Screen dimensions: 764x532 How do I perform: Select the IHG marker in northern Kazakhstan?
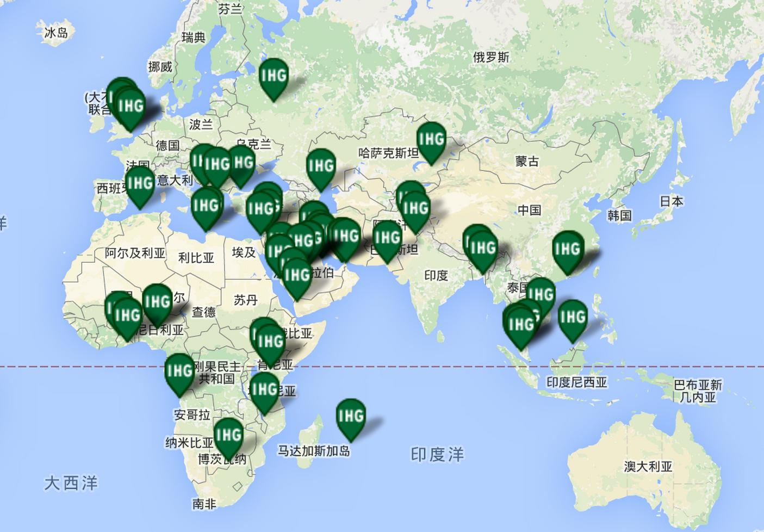coord(431,144)
